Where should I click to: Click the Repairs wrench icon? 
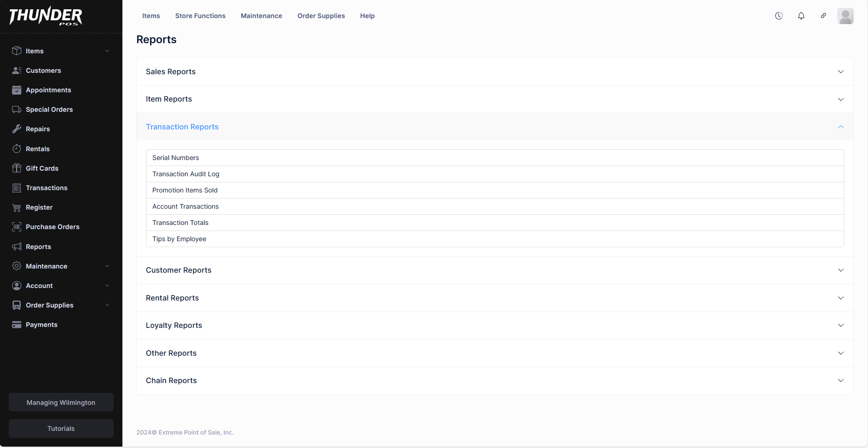[17, 129]
